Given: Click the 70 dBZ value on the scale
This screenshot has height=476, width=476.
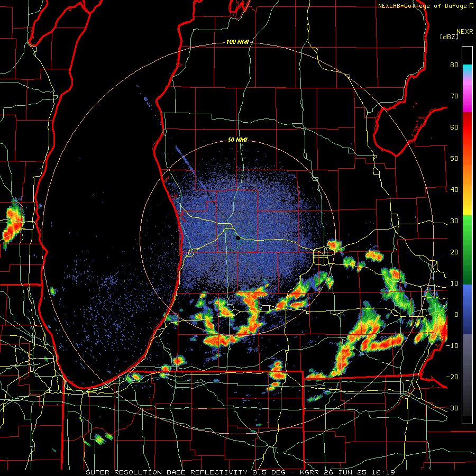Looking at the screenshot, I should [x=454, y=96].
